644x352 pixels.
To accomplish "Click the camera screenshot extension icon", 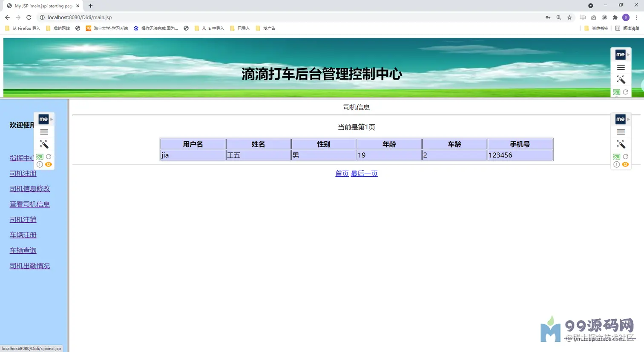I will [594, 17].
